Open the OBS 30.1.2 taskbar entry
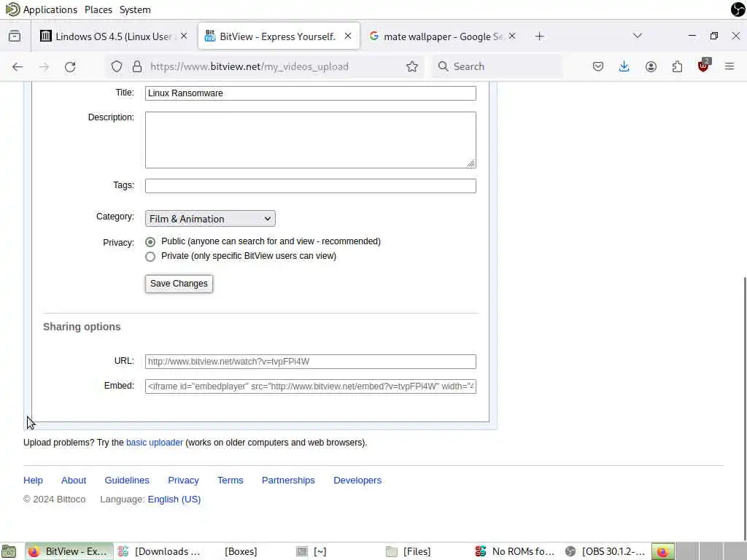This screenshot has width=747, height=560. pyautogui.click(x=605, y=551)
